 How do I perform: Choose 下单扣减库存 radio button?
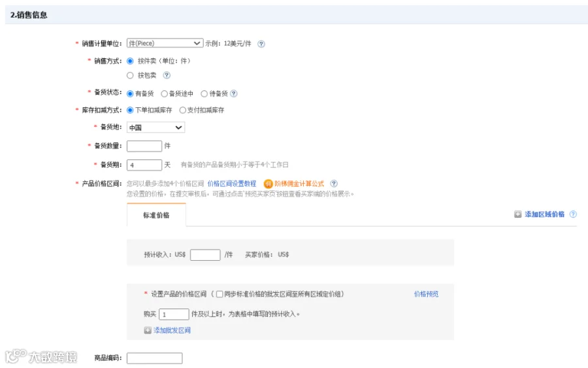(x=130, y=110)
